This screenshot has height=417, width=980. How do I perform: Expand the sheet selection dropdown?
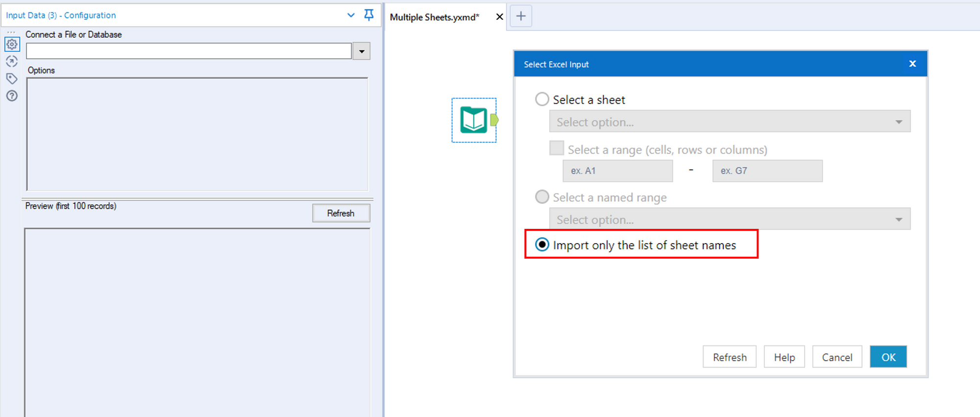898,122
